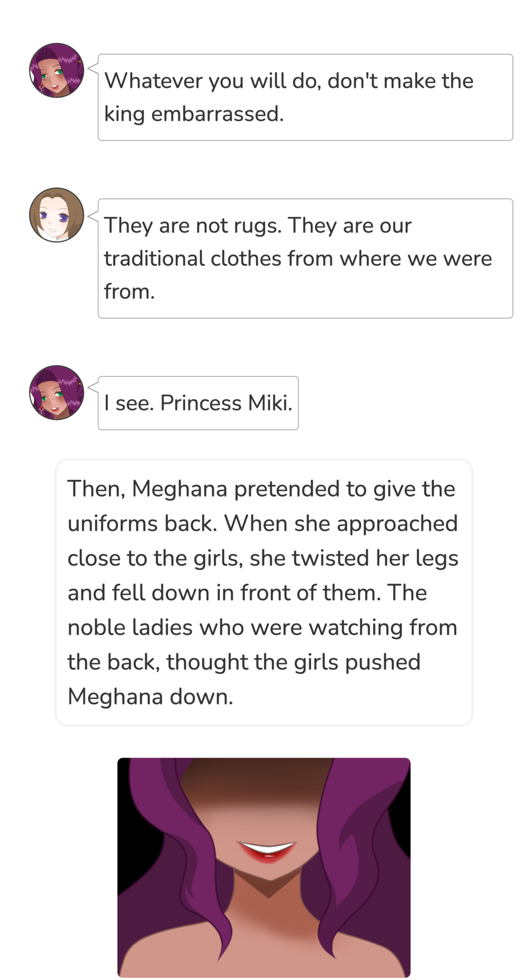Tap the purple-haired avatar beside the king message
528x980 pixels.
pos(56,71)
